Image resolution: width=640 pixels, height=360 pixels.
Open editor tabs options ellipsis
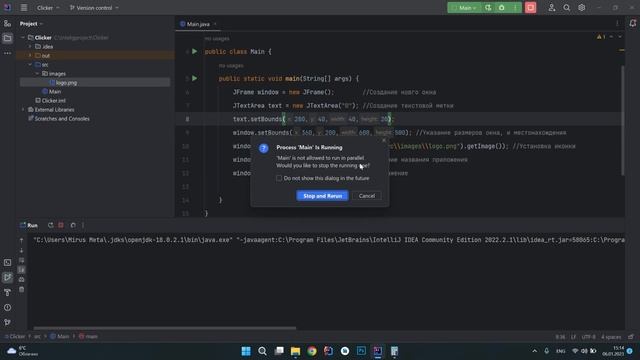pyautogui.click(x=617, y=23)
